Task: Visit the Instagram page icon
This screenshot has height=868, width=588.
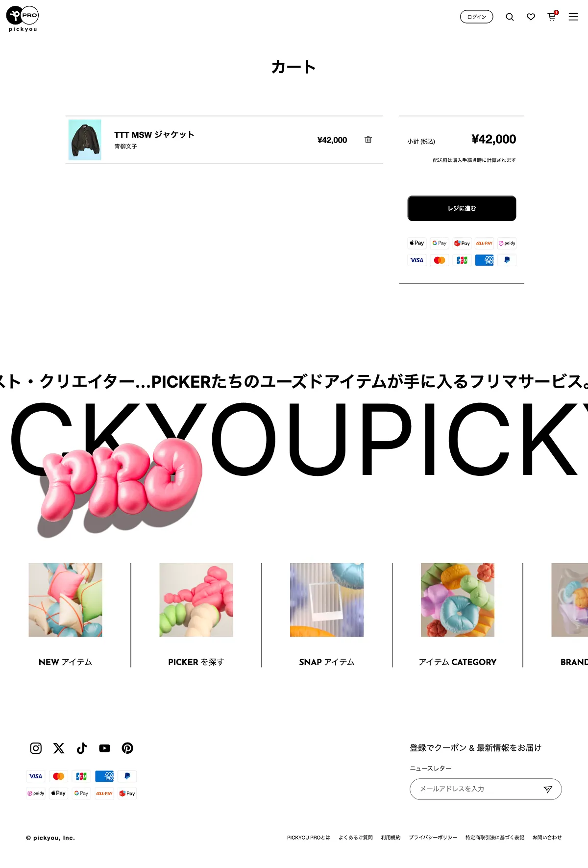Action: click(x=36, y=748)
